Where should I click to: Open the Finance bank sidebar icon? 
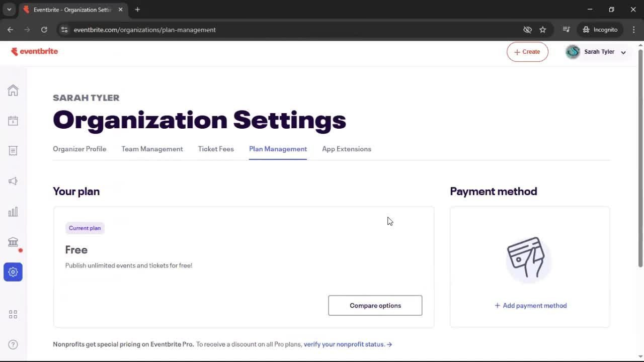(13, 242)
